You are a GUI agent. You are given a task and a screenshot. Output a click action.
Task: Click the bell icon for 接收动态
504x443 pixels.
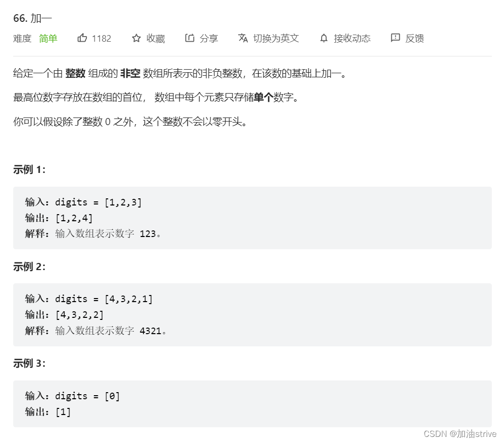click(x=323, y=38)
